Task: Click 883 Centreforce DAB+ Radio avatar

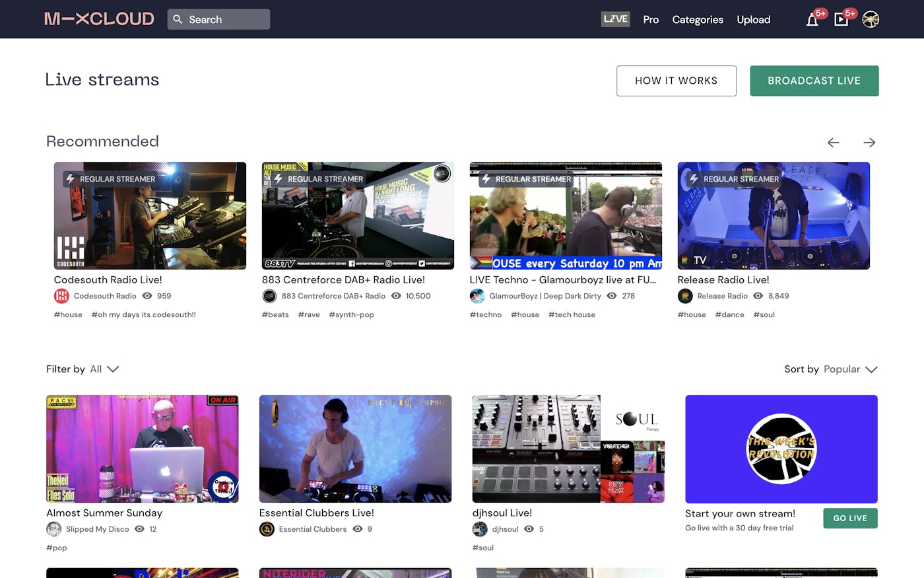Action: 269,296
